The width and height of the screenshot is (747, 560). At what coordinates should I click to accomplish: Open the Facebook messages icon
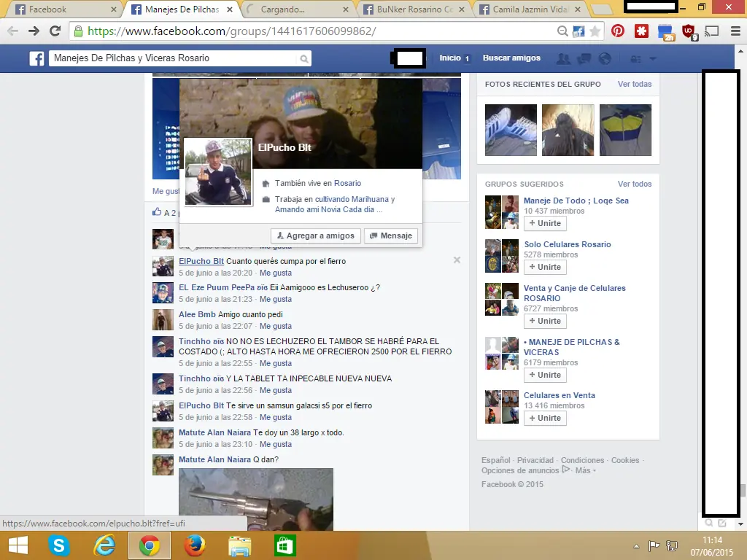coord(584,58)
